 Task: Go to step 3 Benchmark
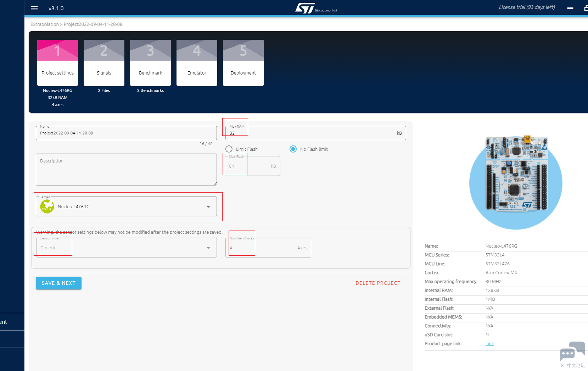click(150, 63)
